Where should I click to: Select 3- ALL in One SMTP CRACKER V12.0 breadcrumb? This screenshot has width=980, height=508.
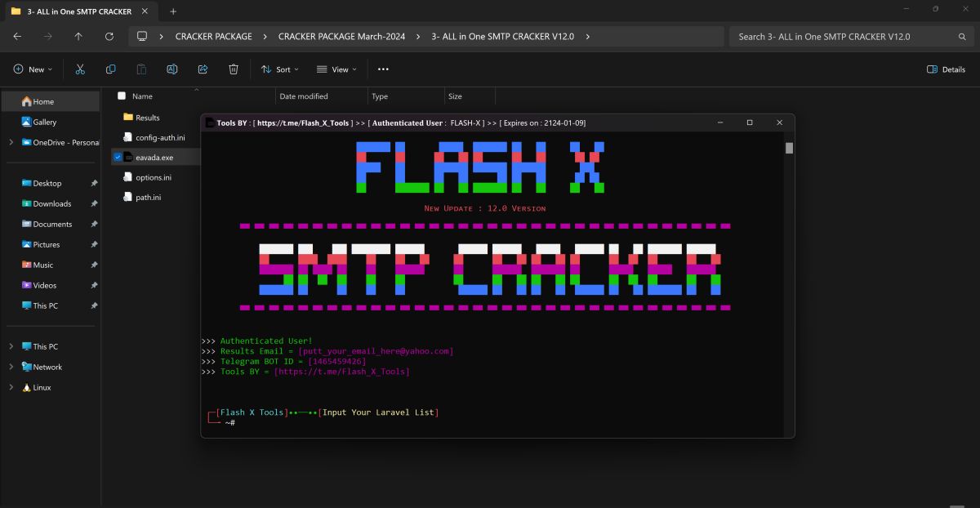click(x=502, y=37)
